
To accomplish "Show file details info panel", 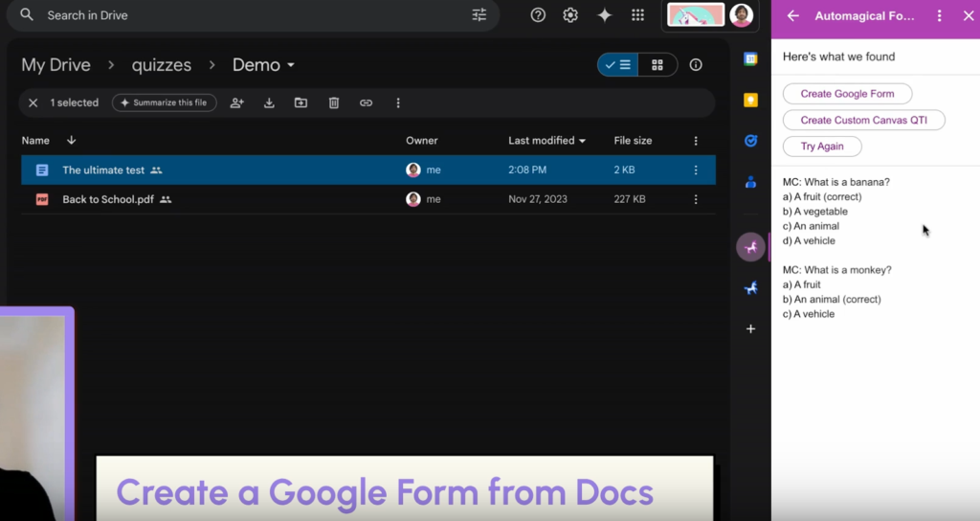I will 696,64.
